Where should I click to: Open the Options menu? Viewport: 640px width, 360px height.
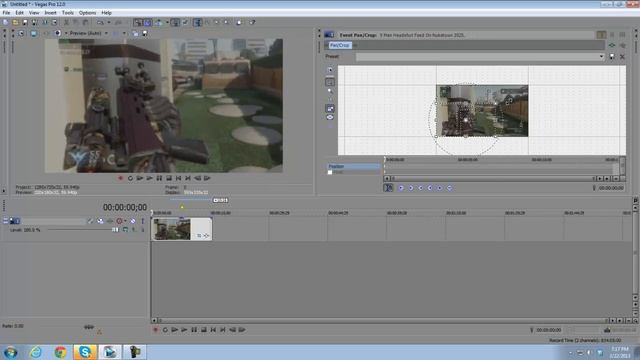point(87,13)
